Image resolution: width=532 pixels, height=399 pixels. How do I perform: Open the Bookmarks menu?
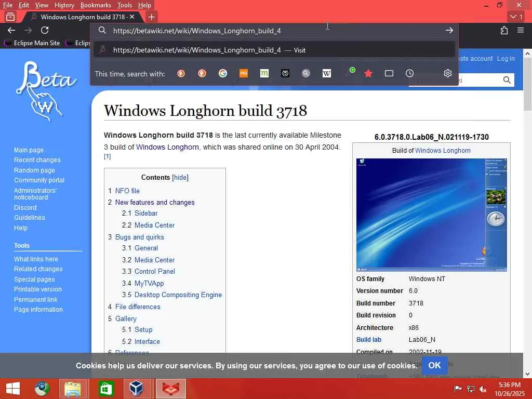coord(96,5)
